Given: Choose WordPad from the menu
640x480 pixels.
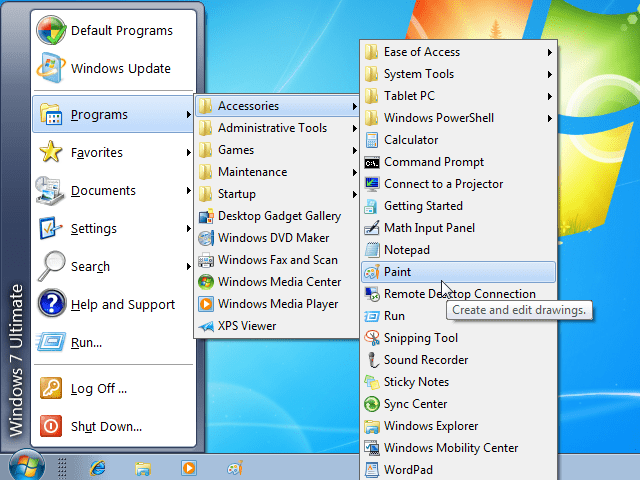Looking at the screenshot, I should pos(408,470).
